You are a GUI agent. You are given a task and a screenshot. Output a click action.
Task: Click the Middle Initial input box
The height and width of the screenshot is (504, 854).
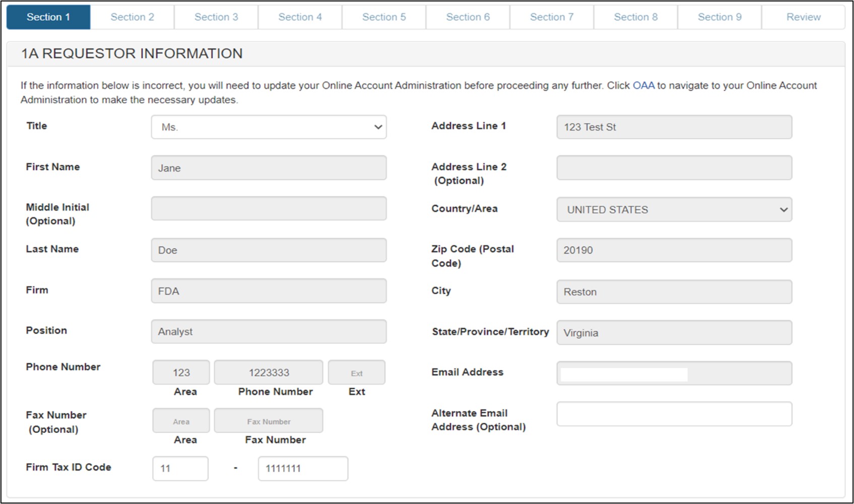click(x=269, y=208)
